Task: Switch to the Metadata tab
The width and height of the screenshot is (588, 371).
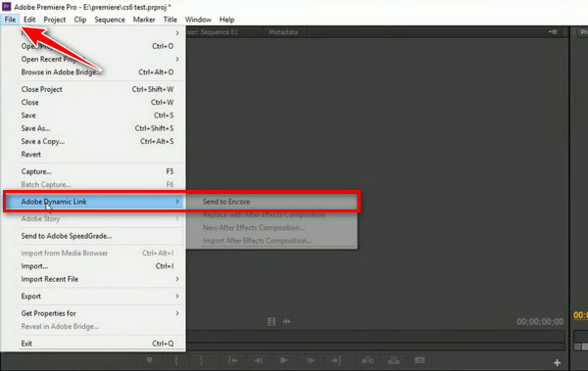Action: pos(283,32)
